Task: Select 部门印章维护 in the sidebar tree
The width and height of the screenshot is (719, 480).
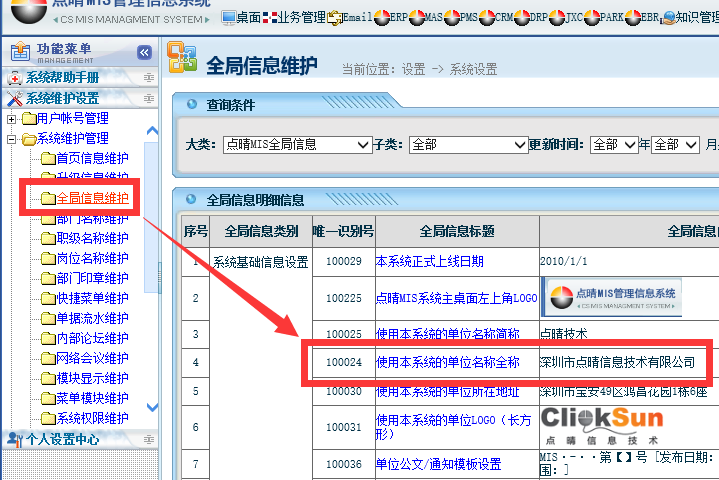Action: (x=92, y=278)
